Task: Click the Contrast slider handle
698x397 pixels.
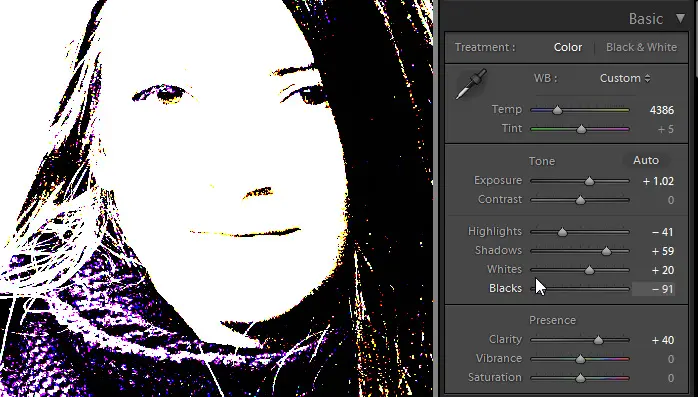Action: 580,200
